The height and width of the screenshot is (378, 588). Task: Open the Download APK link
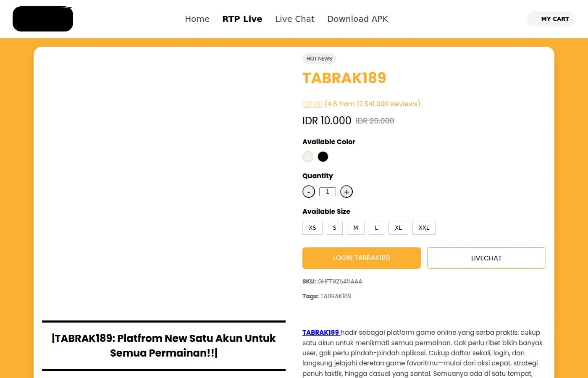[x=357, y=19]
